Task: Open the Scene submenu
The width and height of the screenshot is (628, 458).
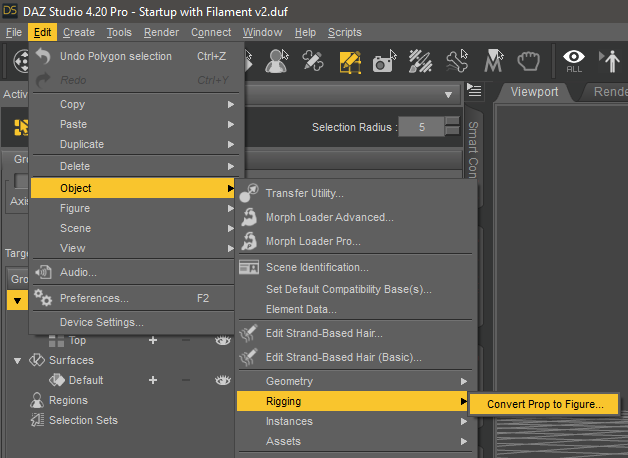Action: (x=133, y=228)
